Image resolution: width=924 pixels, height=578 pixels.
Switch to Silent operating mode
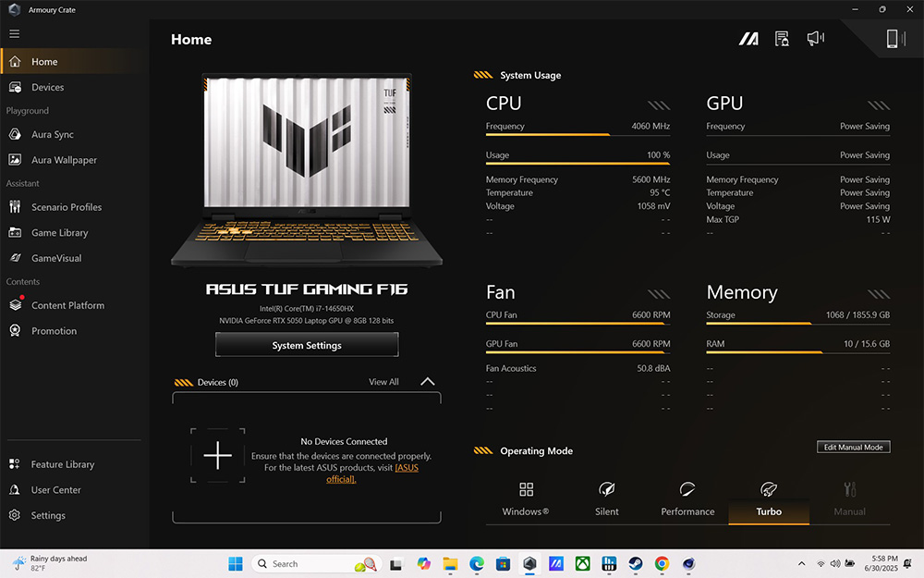click(x=607, y=499)
